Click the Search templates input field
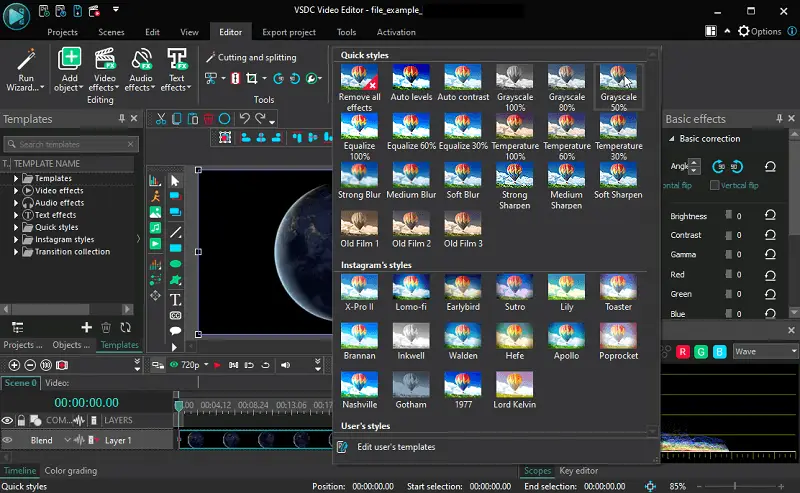 71,144
